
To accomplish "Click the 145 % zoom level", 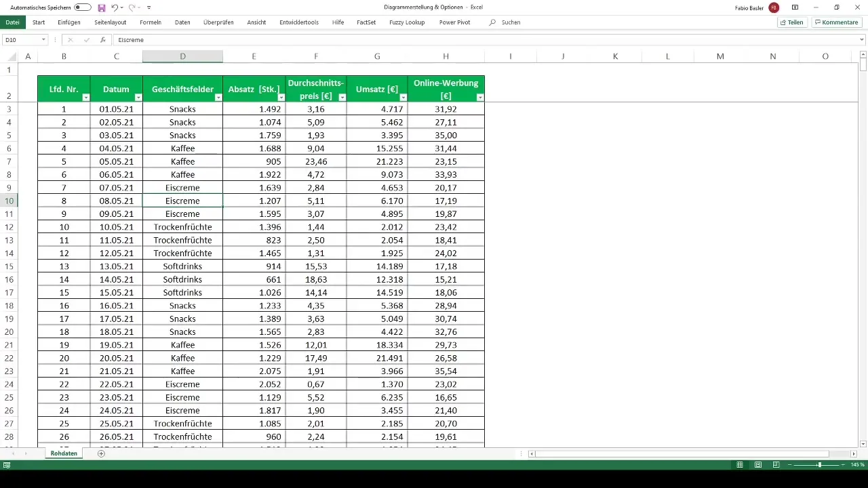I will (x=858, y=465).
